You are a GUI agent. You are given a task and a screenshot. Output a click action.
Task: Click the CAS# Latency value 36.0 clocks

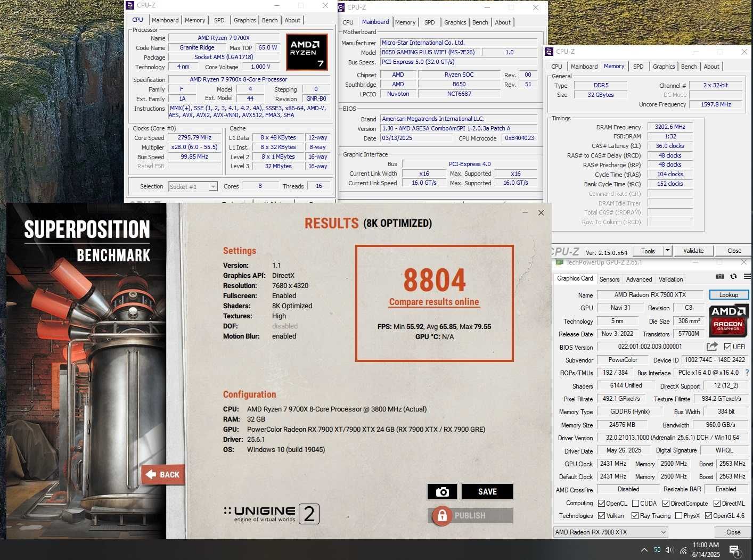click(670, 146)
